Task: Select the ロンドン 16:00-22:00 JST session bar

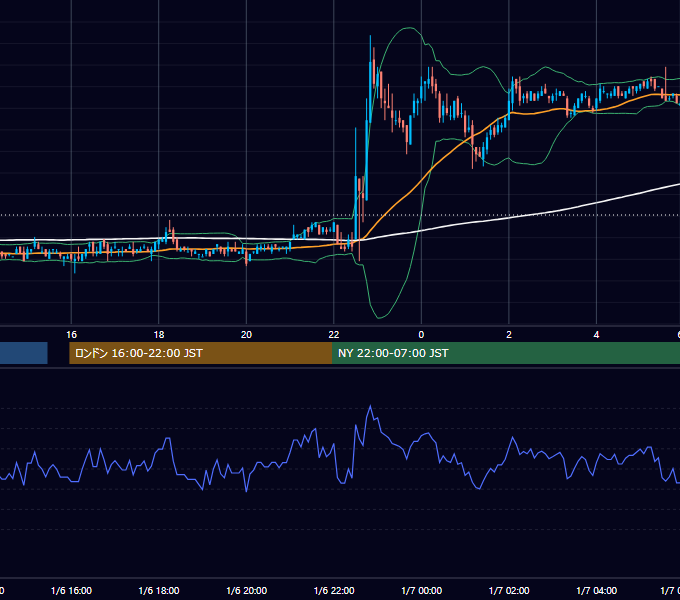Action: 200,353
